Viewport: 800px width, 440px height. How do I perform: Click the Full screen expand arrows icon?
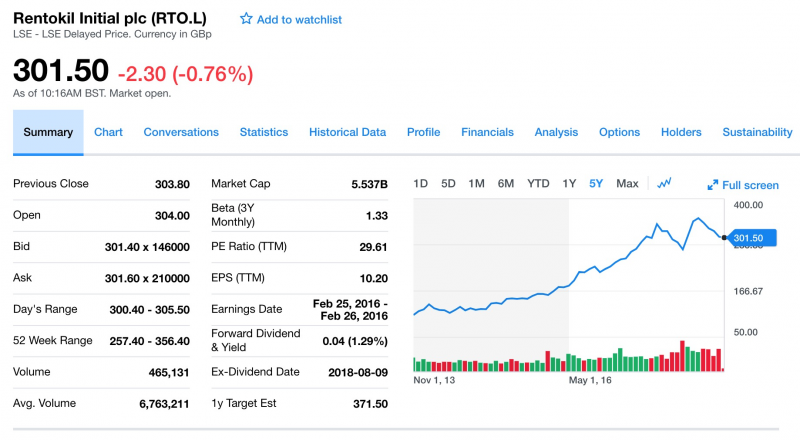tap(713, 185)
